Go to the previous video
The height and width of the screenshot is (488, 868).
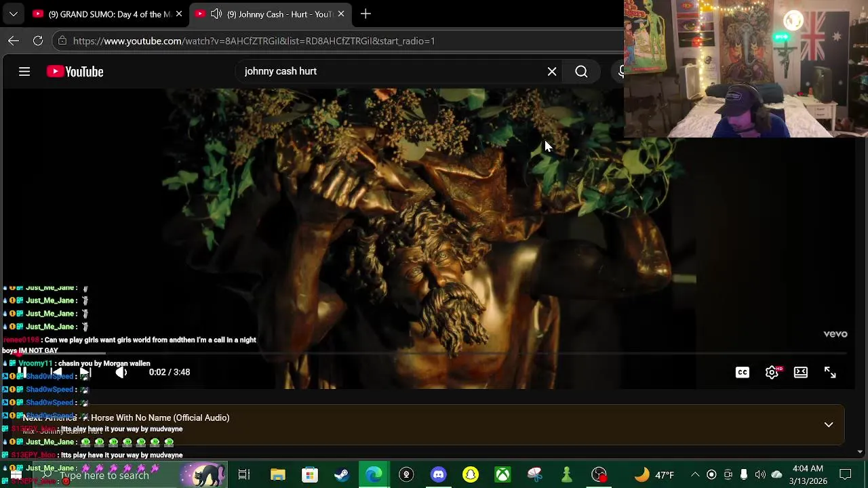pyautogui.click(x=56, y=372)
